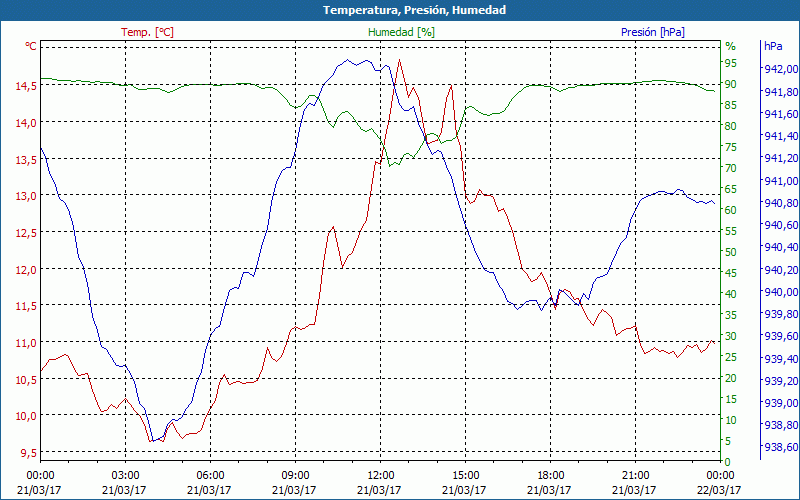
Task: Click temperature axis value '12,5'
Action: [26, 233]
